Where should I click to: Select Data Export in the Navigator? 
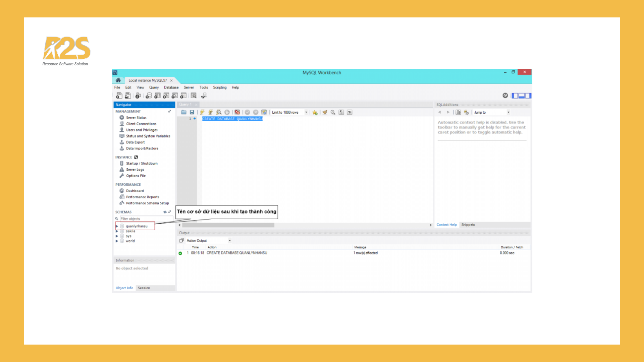135,142
